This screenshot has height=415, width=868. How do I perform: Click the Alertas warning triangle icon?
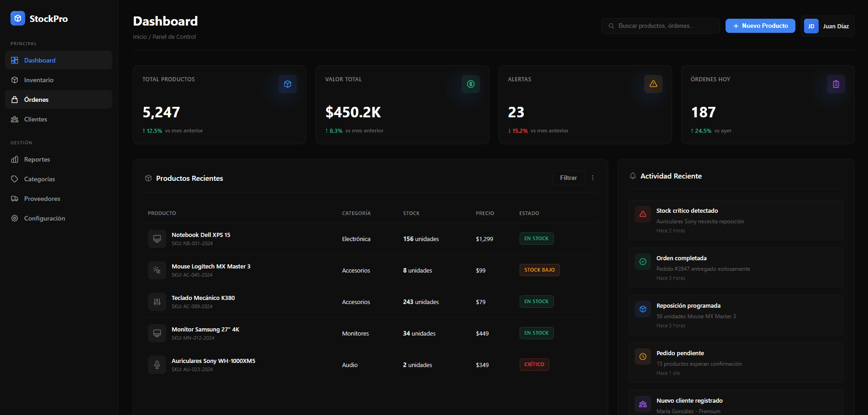click(653, 84)
